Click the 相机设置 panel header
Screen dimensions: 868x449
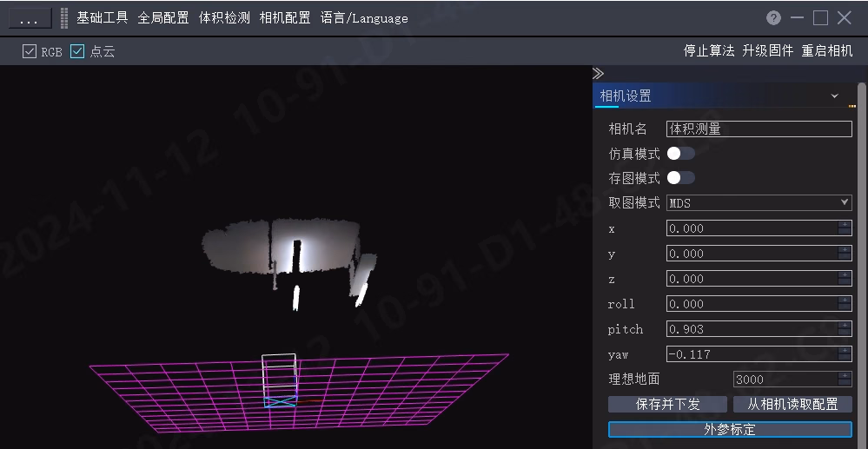point(725,96)
